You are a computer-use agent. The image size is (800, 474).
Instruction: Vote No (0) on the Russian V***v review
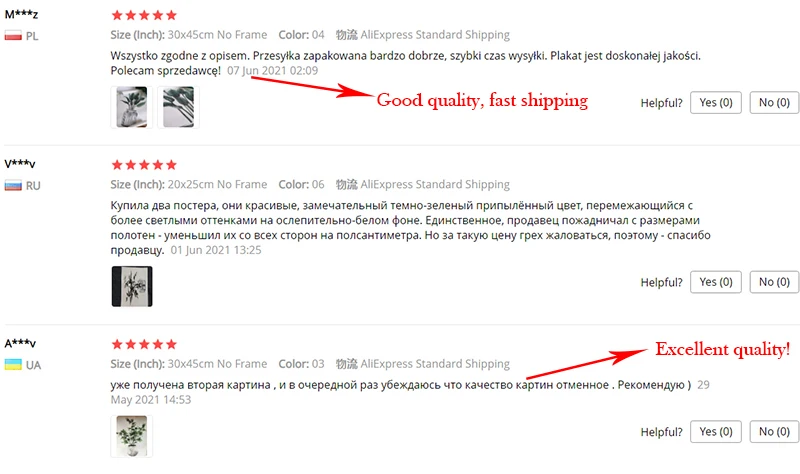[x=774, y=282]
